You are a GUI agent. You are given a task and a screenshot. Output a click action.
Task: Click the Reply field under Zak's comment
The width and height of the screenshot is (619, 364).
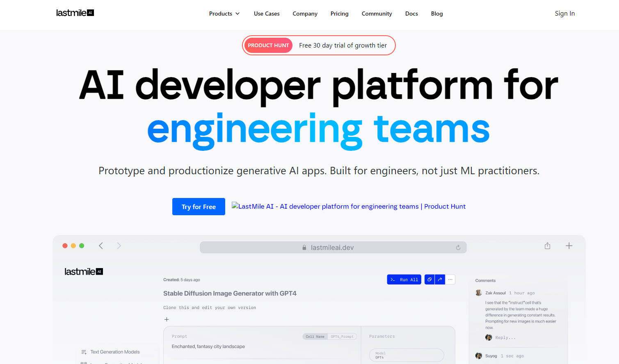505,338
